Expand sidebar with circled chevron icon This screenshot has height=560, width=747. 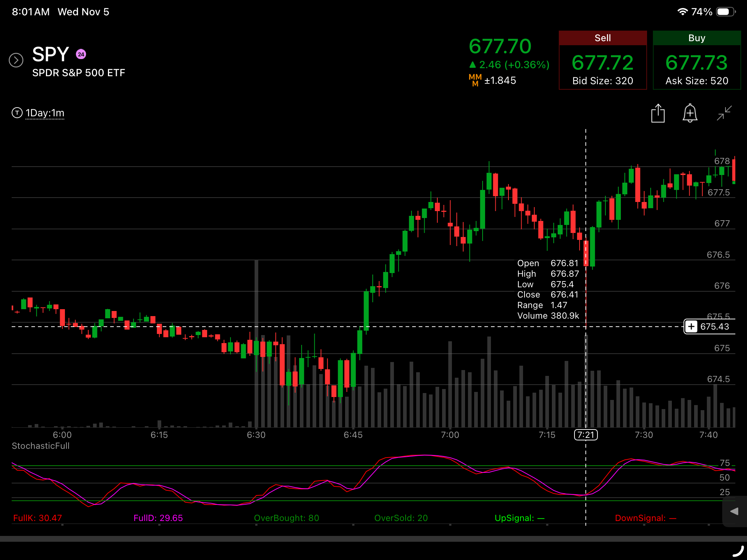click(16, 60)
